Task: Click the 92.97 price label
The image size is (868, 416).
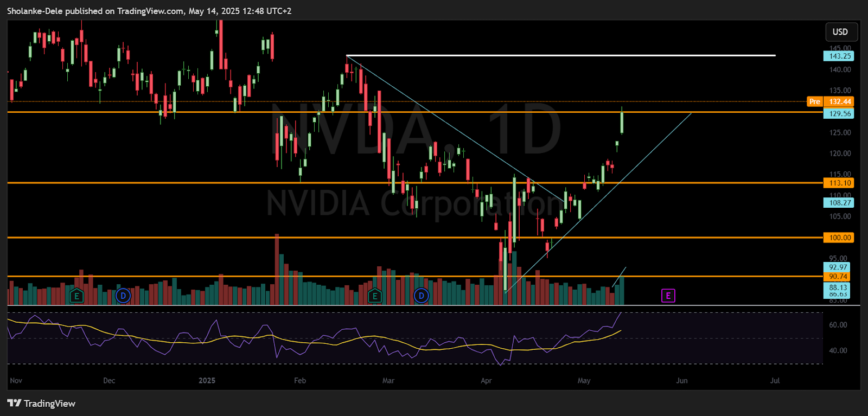Action: [x=837, y=267]
